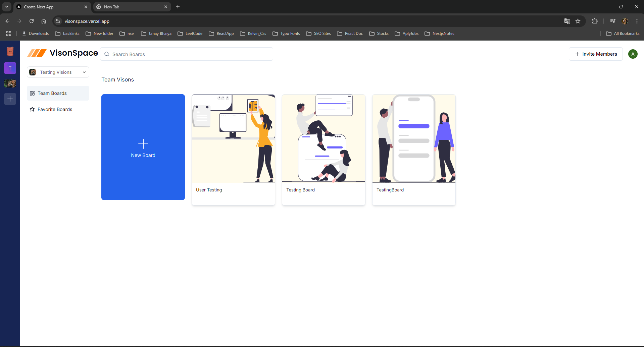Add a new workspace with the plus icon

(10, 99)
